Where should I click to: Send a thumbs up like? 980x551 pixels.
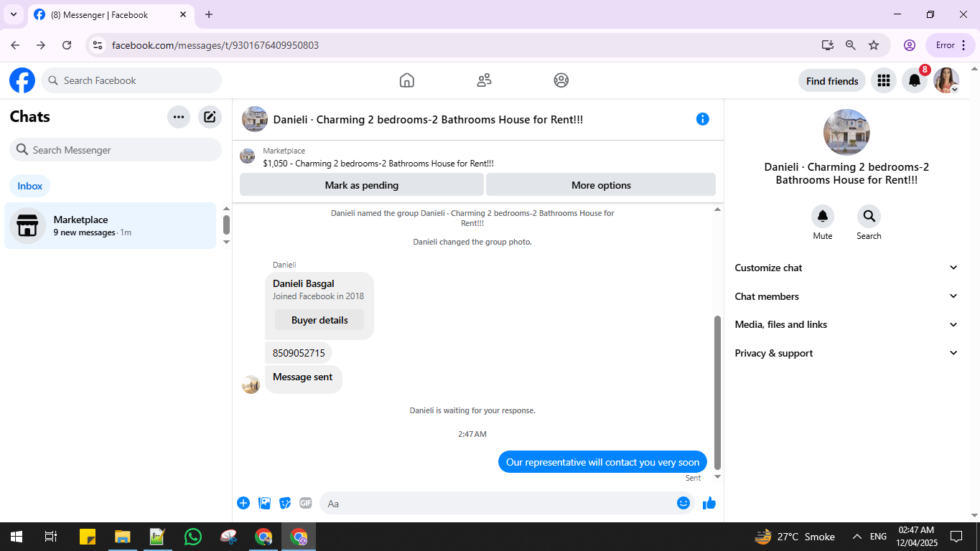tap(709, 503)
